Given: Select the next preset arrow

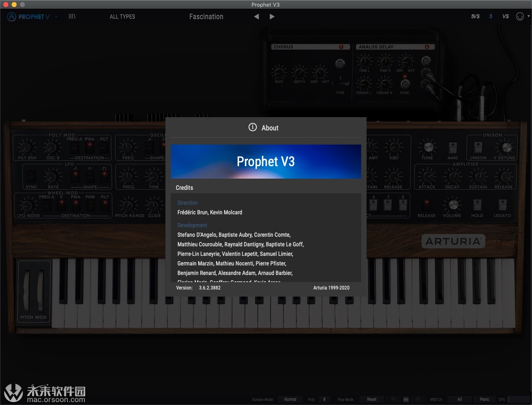Looking at the screenshot, I should pos(272,17).
